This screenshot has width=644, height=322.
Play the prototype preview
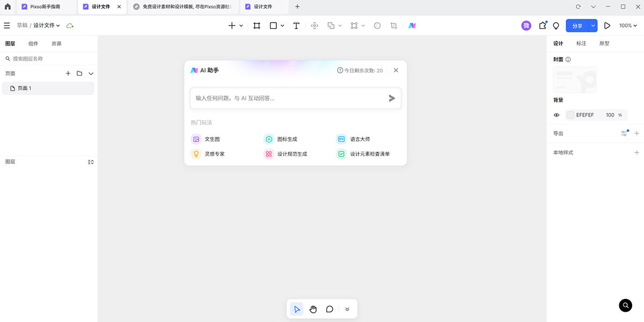(x=607, y=25)
